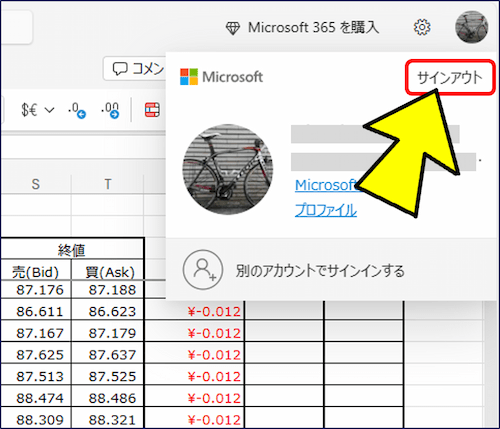
Task: Select column T header
Action: click(107, 184)
